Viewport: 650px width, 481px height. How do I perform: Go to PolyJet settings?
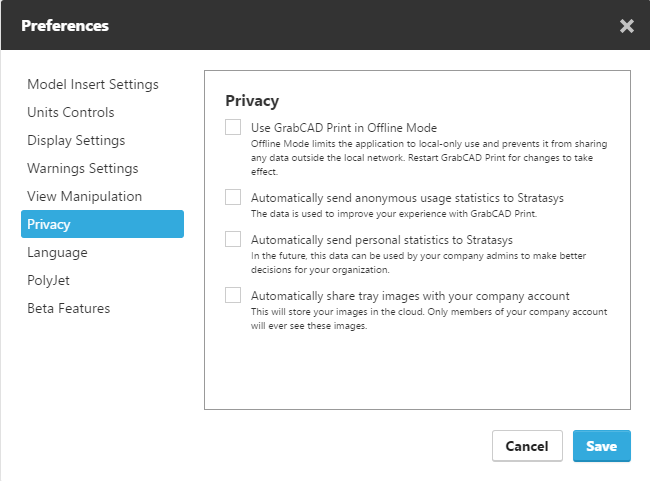(x=48, y=280)
